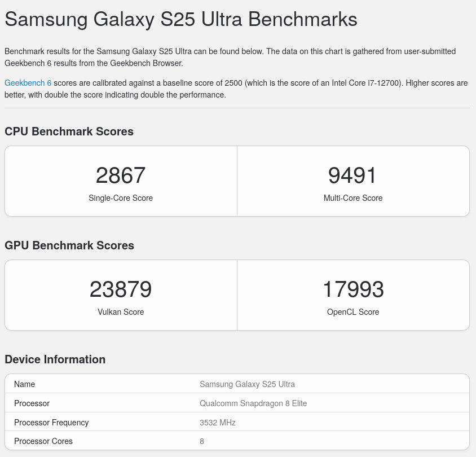Select the Single-Core Score label
This screenshot has width=476, height=457.
[121, 198]
